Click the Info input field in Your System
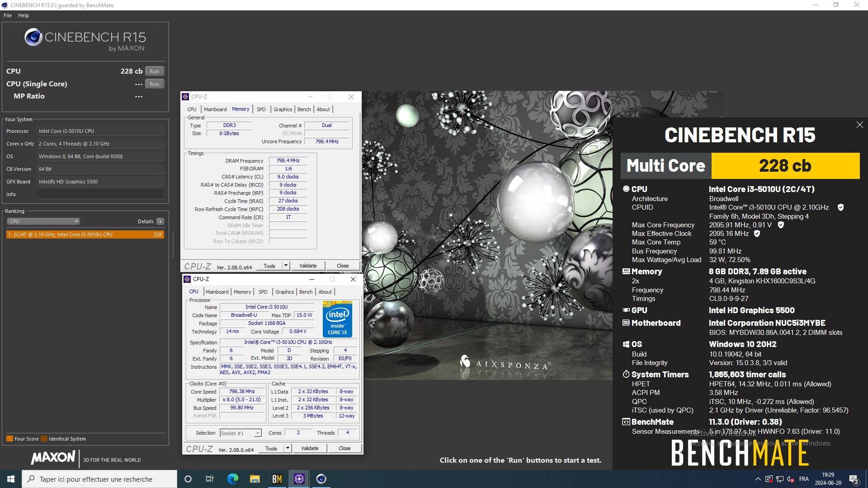 pyautogui.click(x=100, y=194)
